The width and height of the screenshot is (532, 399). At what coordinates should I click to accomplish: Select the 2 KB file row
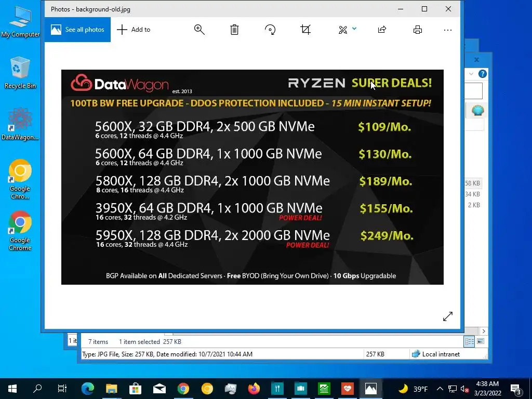[474, 205]
